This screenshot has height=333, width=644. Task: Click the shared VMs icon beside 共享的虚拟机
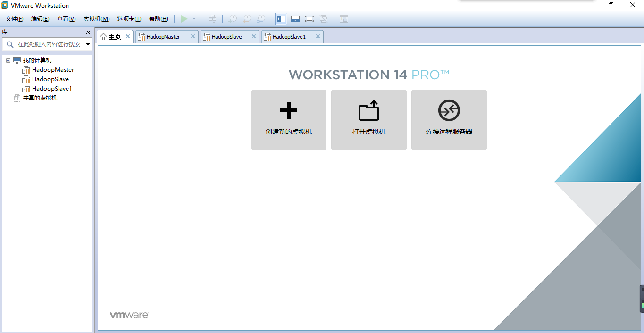(x=17, y=98)
